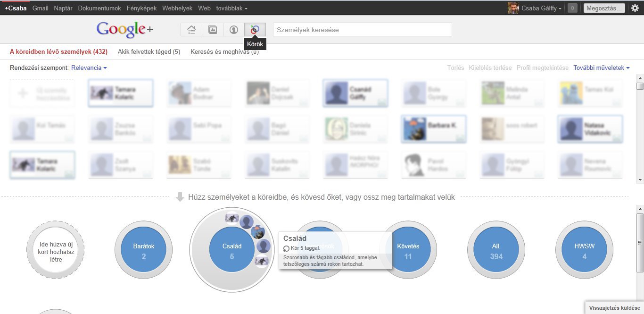Select the Család circle center
The image size is (644, 314).
coord(231,250)
